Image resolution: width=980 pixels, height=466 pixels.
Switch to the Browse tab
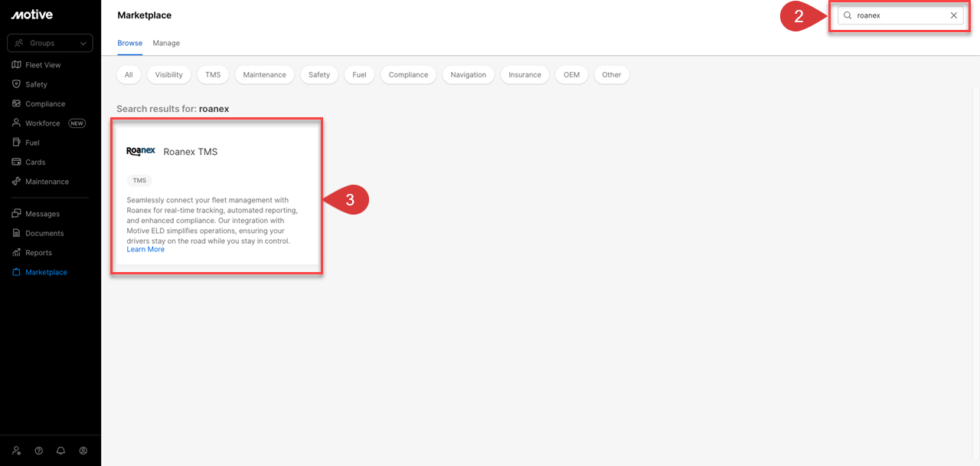coord(129,43)
